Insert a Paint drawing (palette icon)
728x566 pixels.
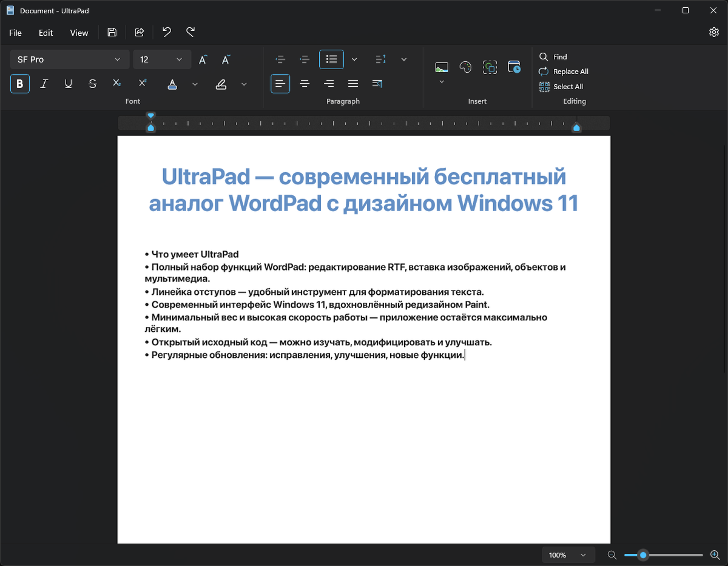(465, 67)
